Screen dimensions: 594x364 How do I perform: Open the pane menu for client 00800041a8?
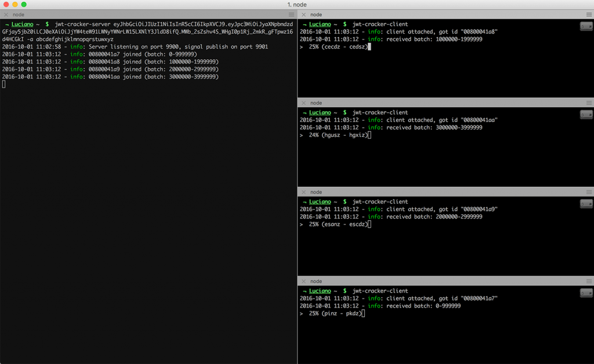point(589,14)
